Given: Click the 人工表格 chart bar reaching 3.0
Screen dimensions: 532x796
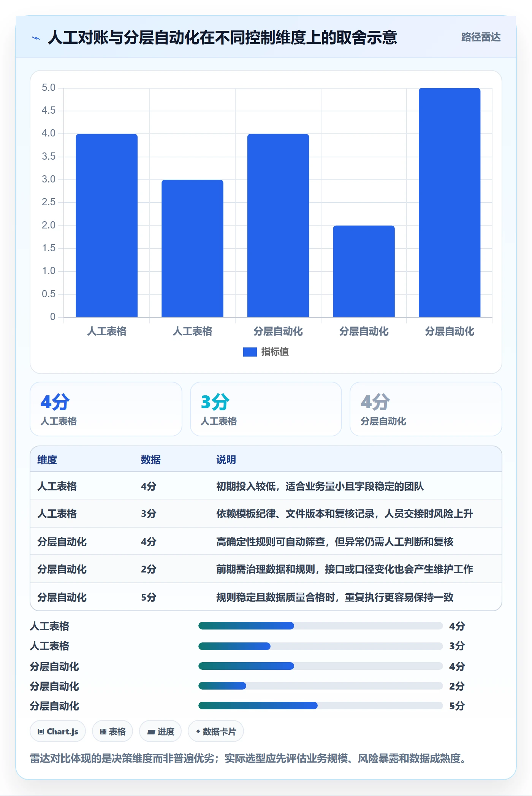Looking at the screenshot, I should [x=192, y=248].
